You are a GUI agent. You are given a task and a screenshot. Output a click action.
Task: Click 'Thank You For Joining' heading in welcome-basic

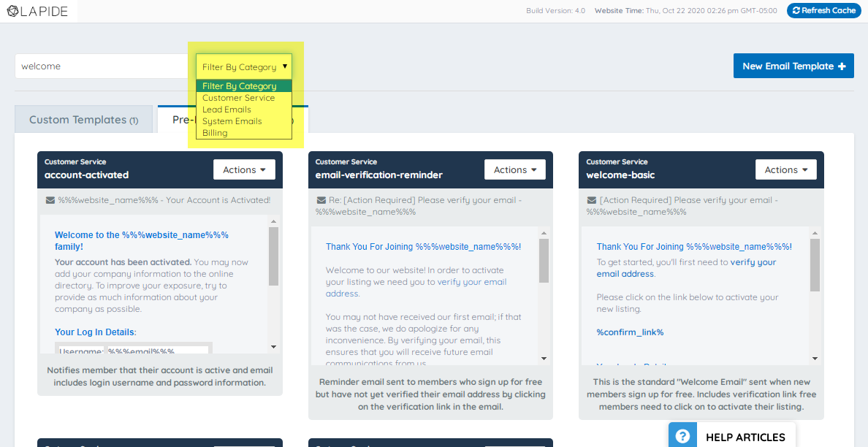tap(694, 247)
